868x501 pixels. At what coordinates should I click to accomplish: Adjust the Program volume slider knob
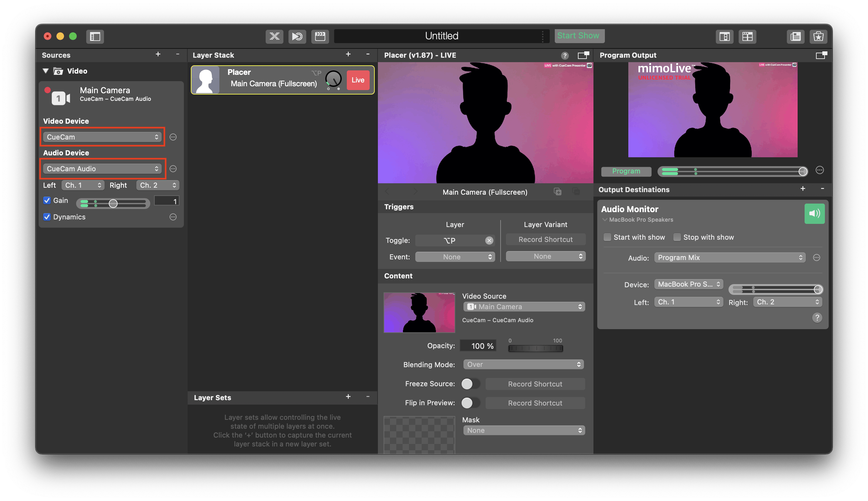coord(803,171)
